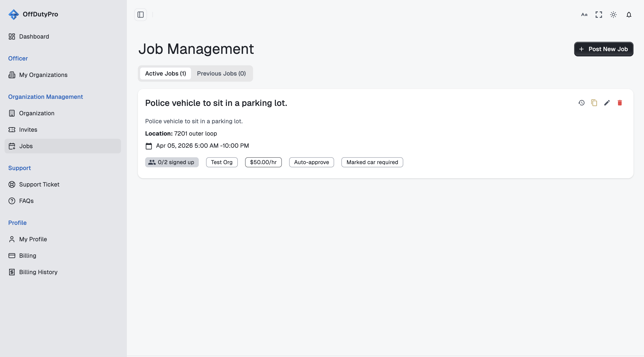Click the $50.00/hr rate tag
This screenshot has height=357, width=644.
(x=263, y=162)
